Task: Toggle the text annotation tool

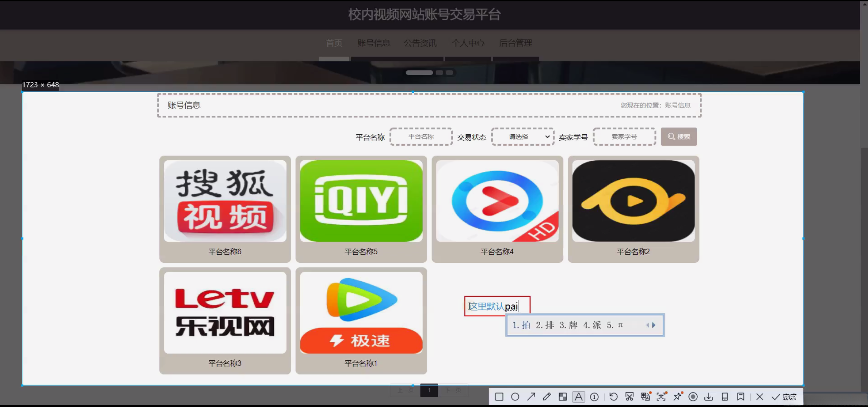Action: (578, 397)
